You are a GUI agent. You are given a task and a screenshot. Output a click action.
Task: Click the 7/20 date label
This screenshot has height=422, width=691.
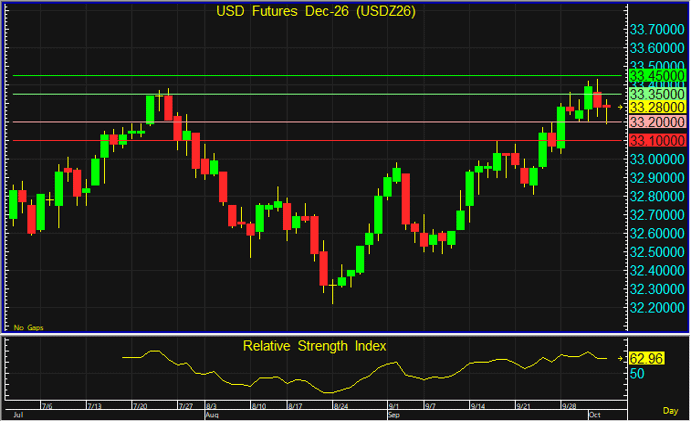pyautogui.click(x=140, y=406)
